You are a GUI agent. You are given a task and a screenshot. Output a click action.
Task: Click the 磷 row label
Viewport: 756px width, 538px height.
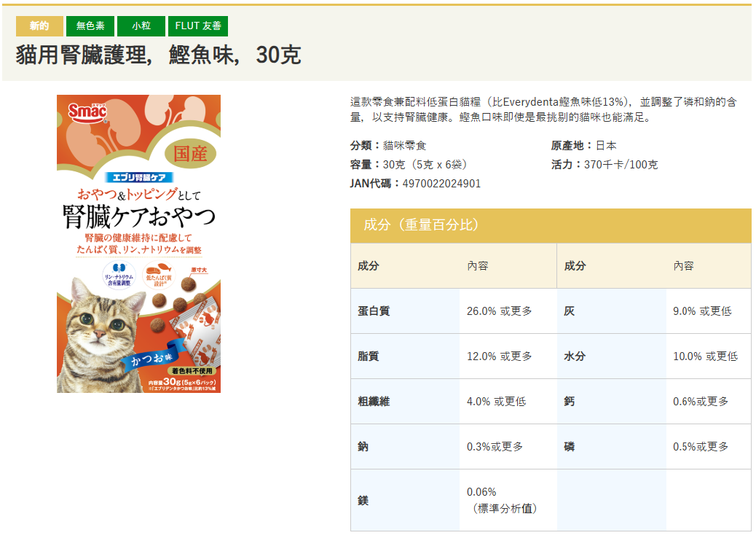pyautogui.click(x=570, y=447)
